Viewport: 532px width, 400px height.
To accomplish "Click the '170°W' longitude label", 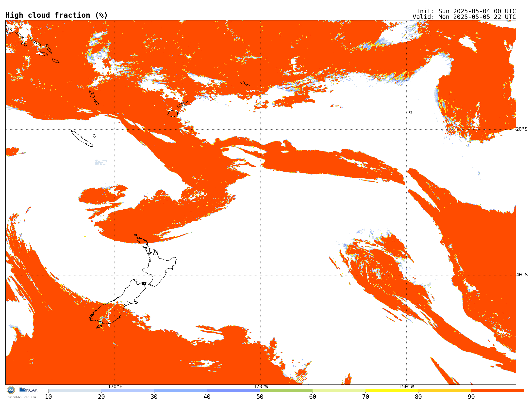I will tap(261, 387).
